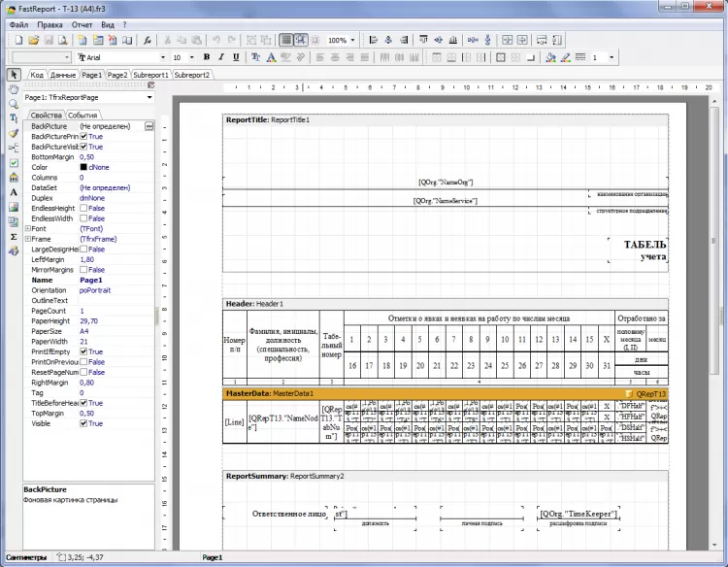Viewport: 728px width, 567px height.
Task: Open the object selector 'Page1: TfrxReportPage' dropdown
Action: click(x=149, y=98)
